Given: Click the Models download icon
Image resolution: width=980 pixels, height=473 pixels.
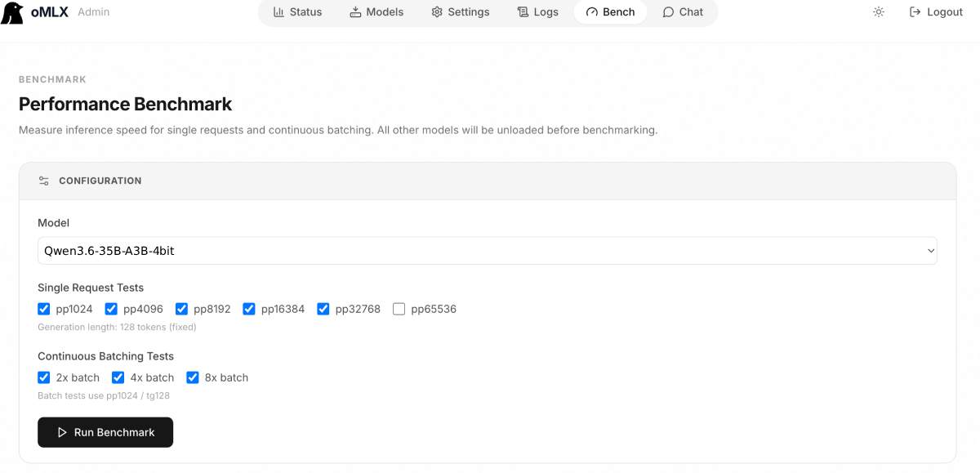Looking at the screenshot, I should (355, 12).
